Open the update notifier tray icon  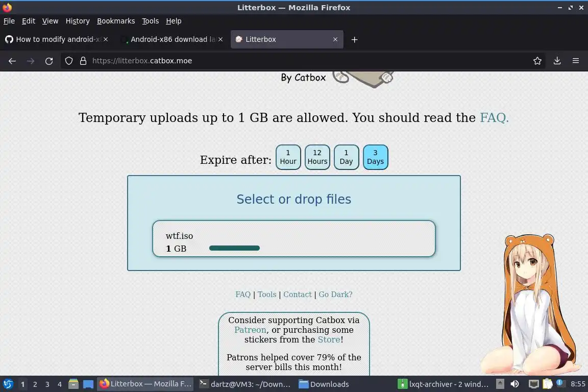pyautogui.click(x=560, y=383)
